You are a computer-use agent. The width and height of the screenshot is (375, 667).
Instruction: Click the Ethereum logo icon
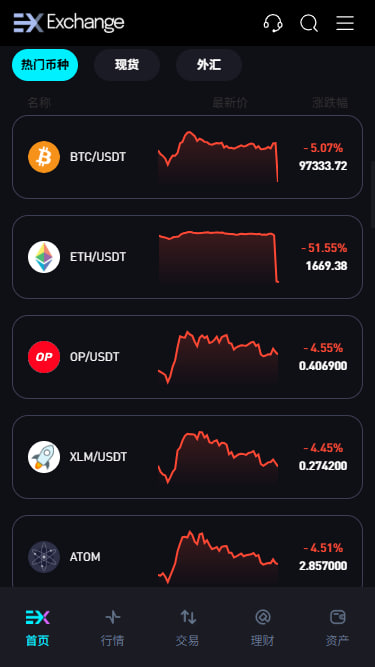point(44,257)
